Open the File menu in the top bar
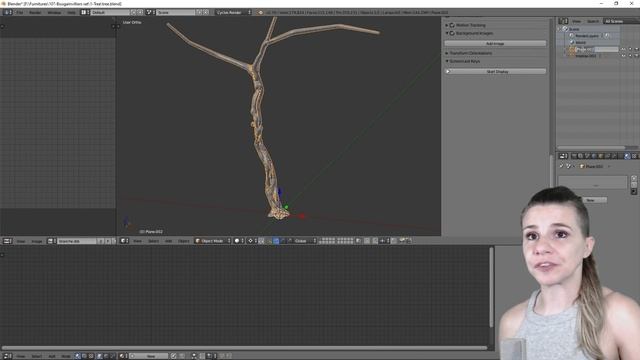Image resolution: width=640 pixels, height=360 pixels. coord(20,13)
